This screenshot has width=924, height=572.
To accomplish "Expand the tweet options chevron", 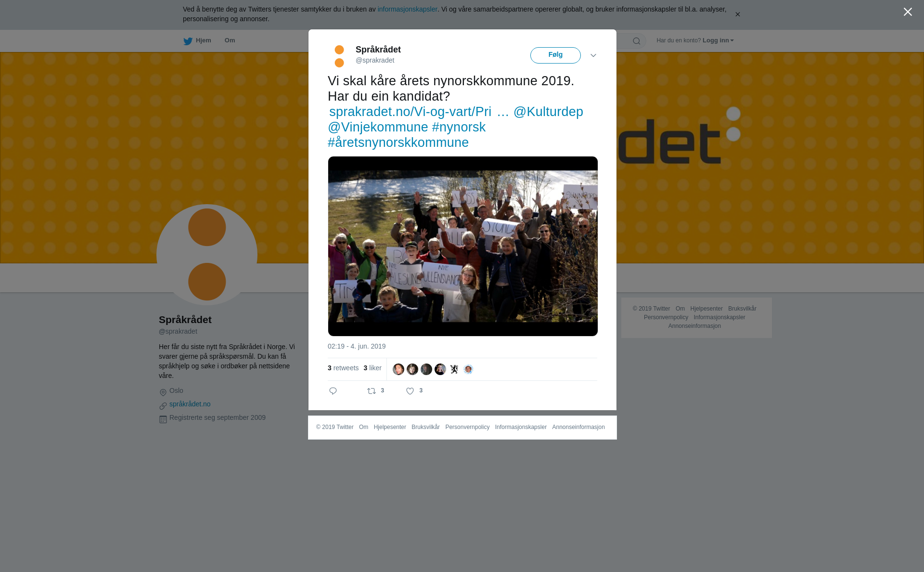I will (x=593, y=55).
